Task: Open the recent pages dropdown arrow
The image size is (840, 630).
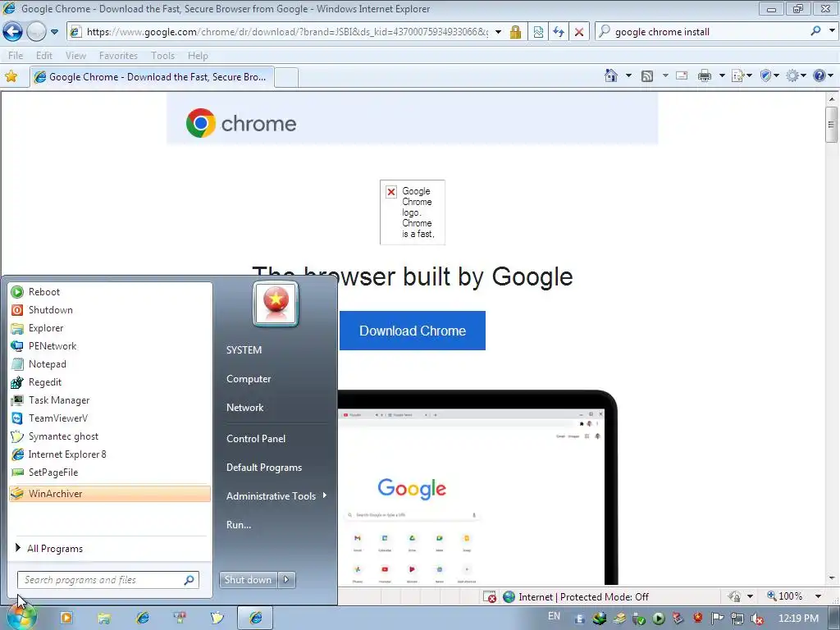Action: pos(54,32)
